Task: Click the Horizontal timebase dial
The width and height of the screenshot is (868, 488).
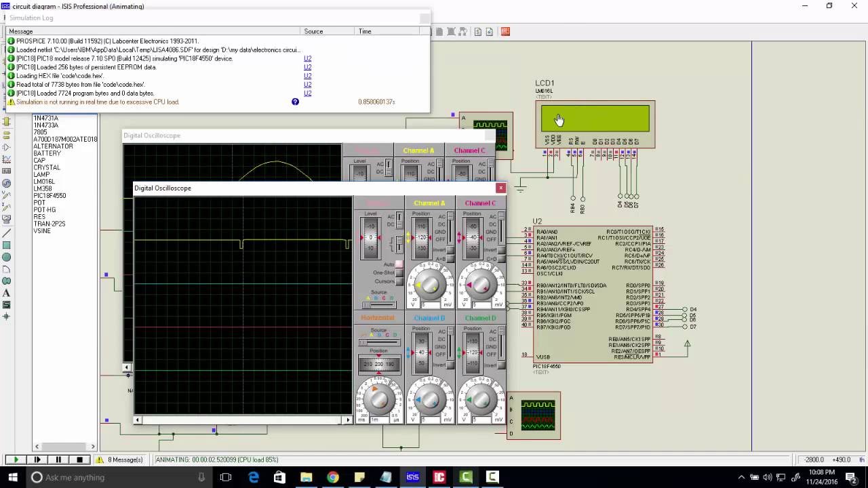Action: coord(379,400)
